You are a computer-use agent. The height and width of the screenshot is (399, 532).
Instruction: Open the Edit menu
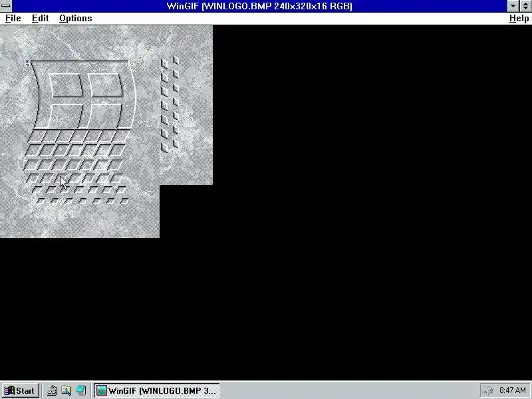tap(40, 19)
